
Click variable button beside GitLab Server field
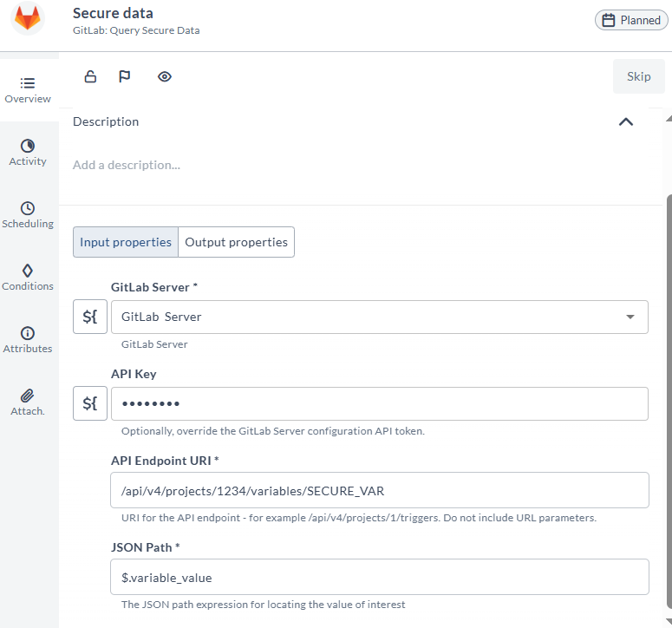point(90,317)
